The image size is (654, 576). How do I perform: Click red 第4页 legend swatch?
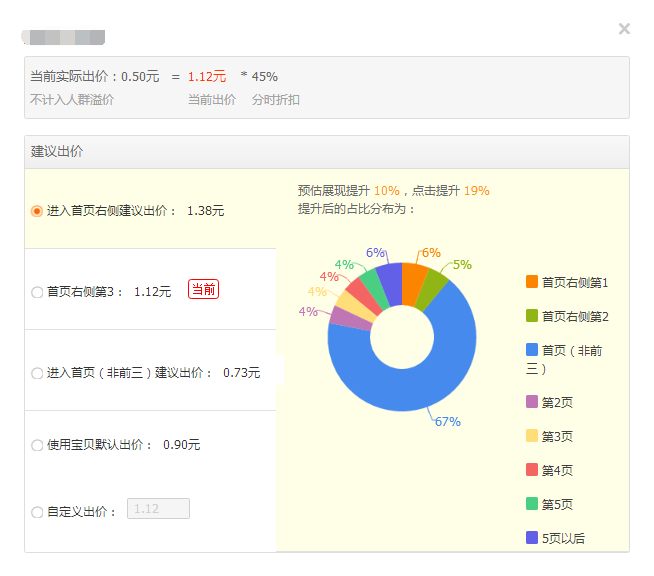(532, 470)
